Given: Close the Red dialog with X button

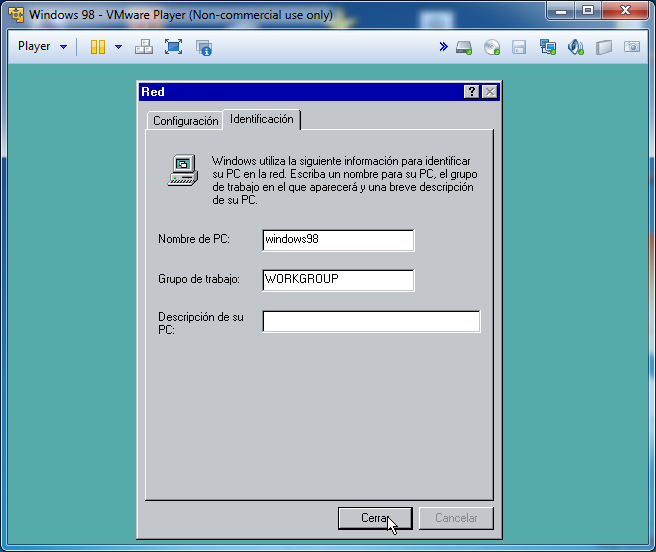Looking at the screenshot, I should tap(489, 92).
